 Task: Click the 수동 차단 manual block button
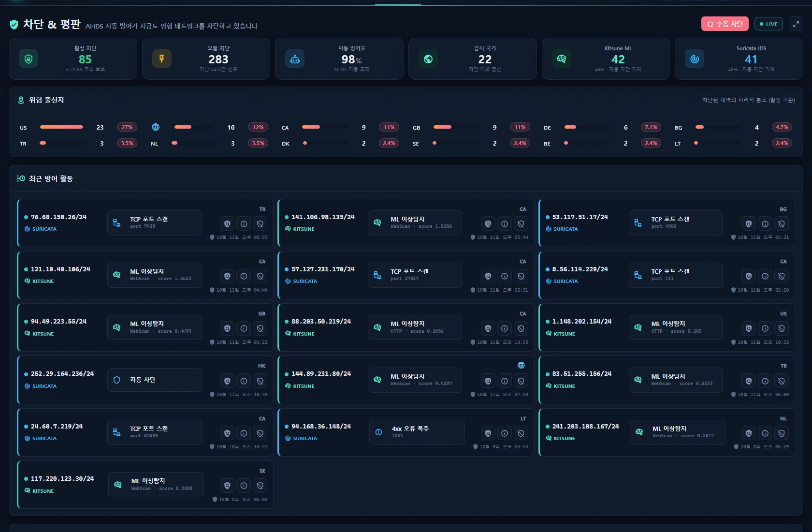725,24
